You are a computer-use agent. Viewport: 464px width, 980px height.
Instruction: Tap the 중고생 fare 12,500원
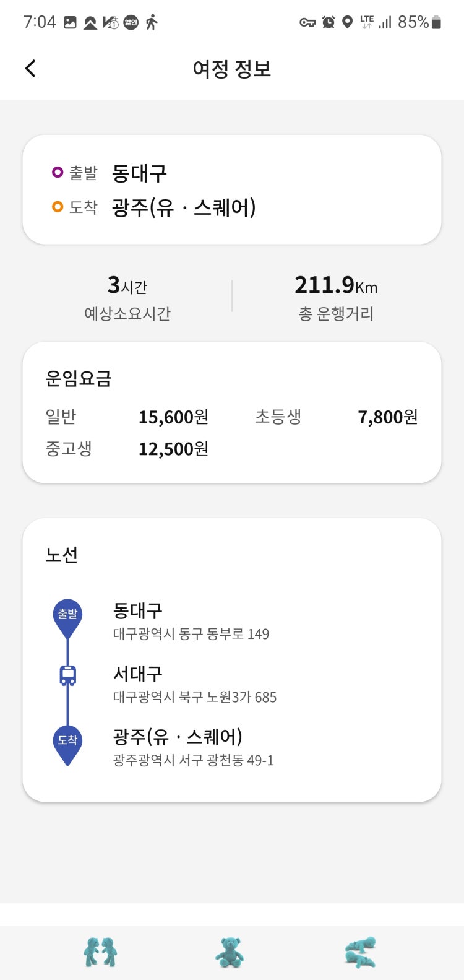pyautogui.click(x=173, y=449)
